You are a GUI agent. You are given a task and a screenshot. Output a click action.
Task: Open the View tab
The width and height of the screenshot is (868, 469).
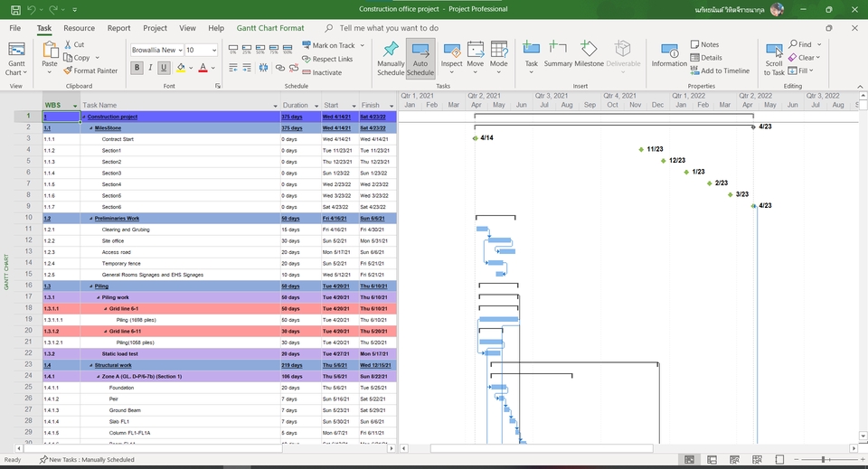(x=188, y=28)
